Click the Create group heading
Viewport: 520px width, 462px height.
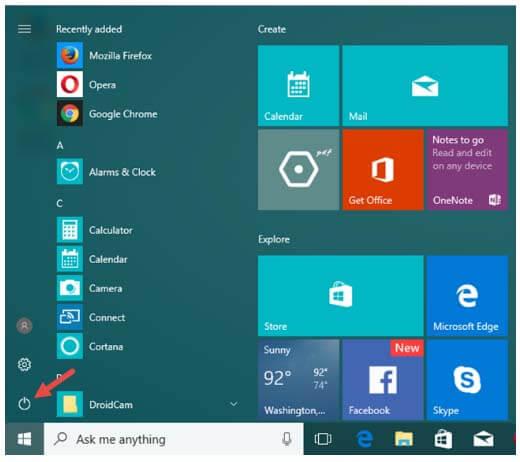272,29
